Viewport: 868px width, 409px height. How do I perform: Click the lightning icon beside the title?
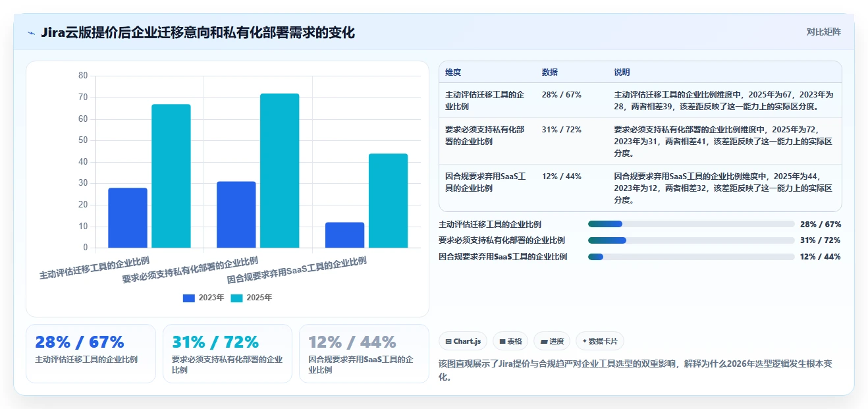tap(31, 32)
